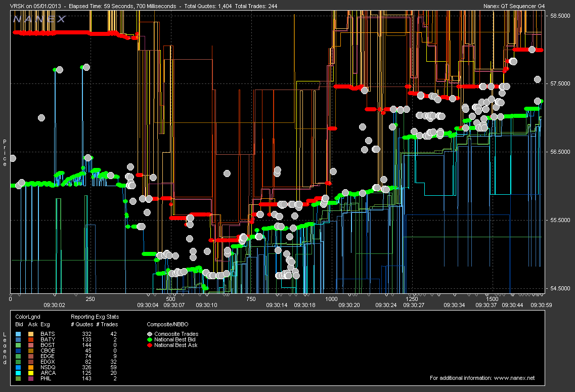
Task: Click the BOST ask color swatch
Action: [x=31, y=345]
